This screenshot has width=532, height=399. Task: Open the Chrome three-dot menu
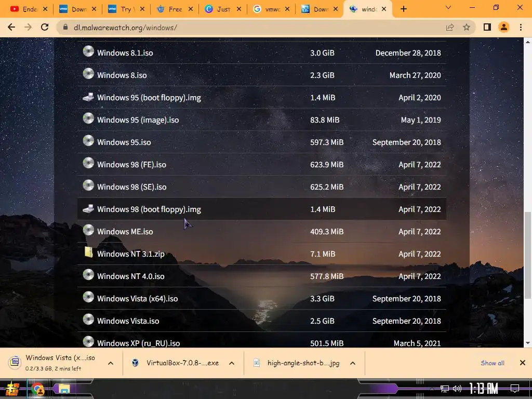[521, 27]
